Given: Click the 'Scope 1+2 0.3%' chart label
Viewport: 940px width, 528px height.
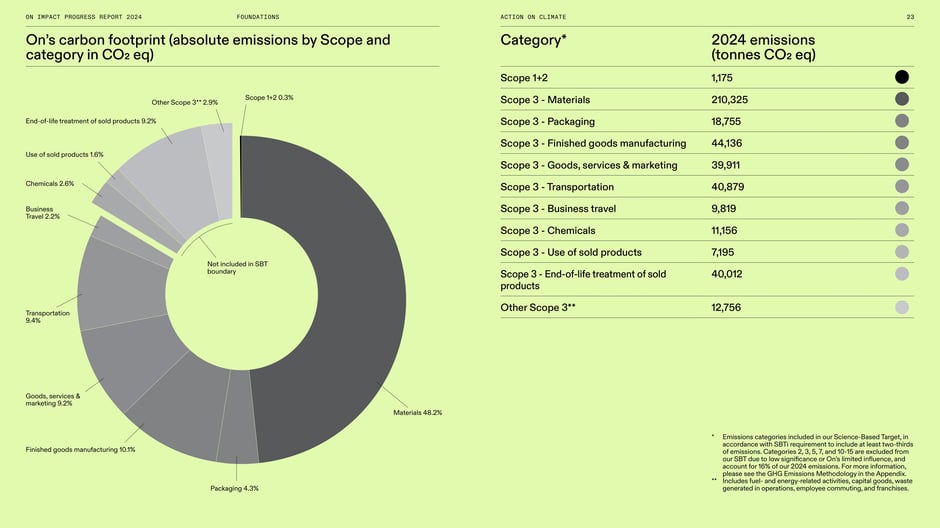Looking at the screenshot, I should [269, 98].
